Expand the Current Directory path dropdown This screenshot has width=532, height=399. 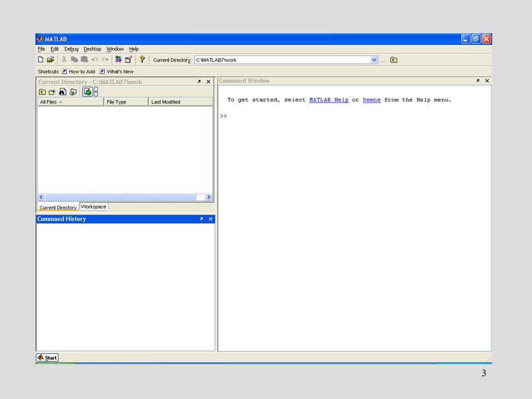[x=374, y=60]
